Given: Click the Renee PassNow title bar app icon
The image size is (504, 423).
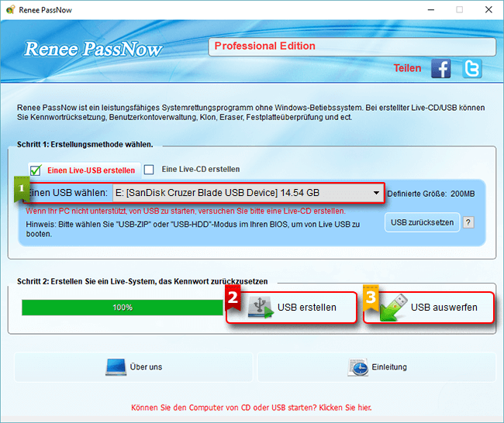Looking at the screenshot, I should click(10, 9).
